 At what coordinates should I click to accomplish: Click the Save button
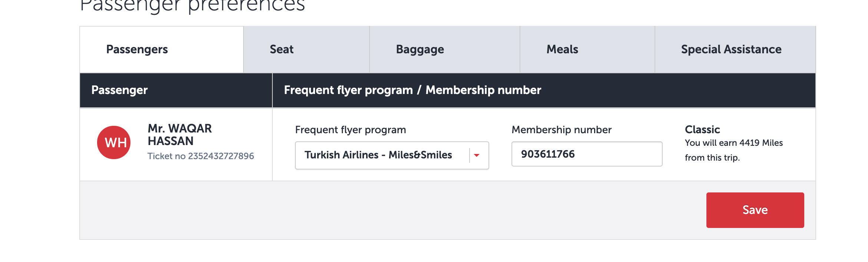[755, 210]
